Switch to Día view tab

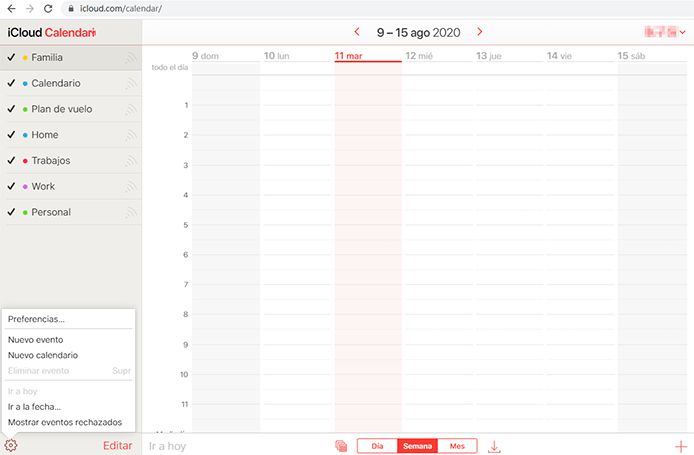pyautogui.click(x=377, y=446)
